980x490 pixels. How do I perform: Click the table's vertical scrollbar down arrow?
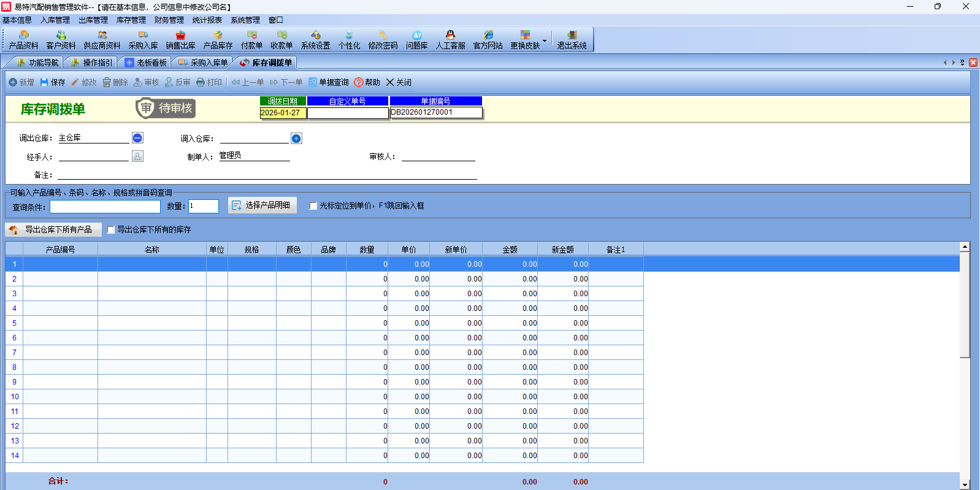coord(965,484)
